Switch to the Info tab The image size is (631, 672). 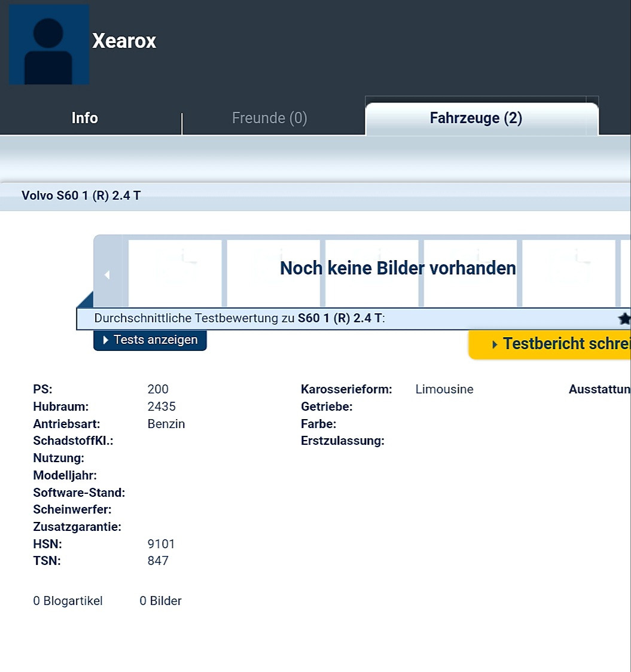pos(84,118)
